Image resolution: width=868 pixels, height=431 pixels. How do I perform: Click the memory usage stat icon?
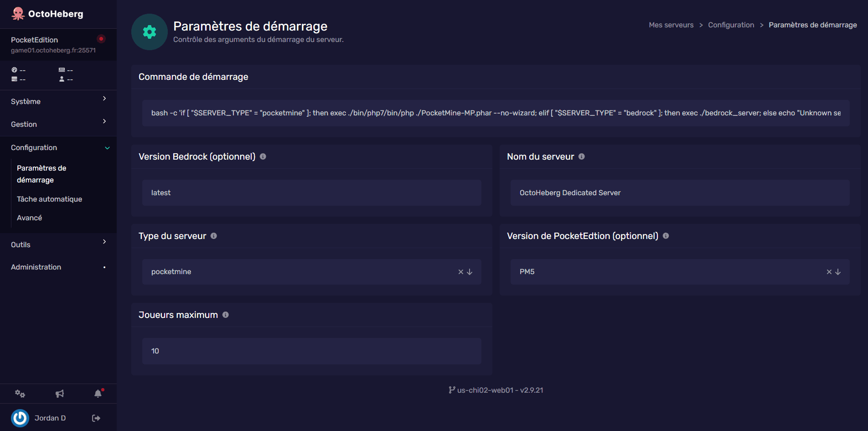(x=62, y=70)
